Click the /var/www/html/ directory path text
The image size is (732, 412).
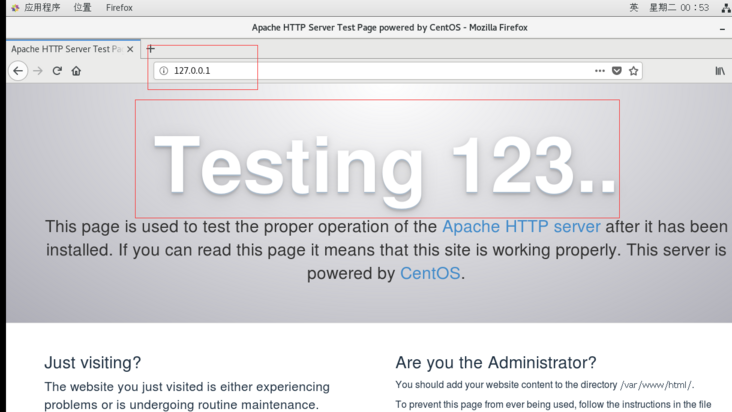656,385
